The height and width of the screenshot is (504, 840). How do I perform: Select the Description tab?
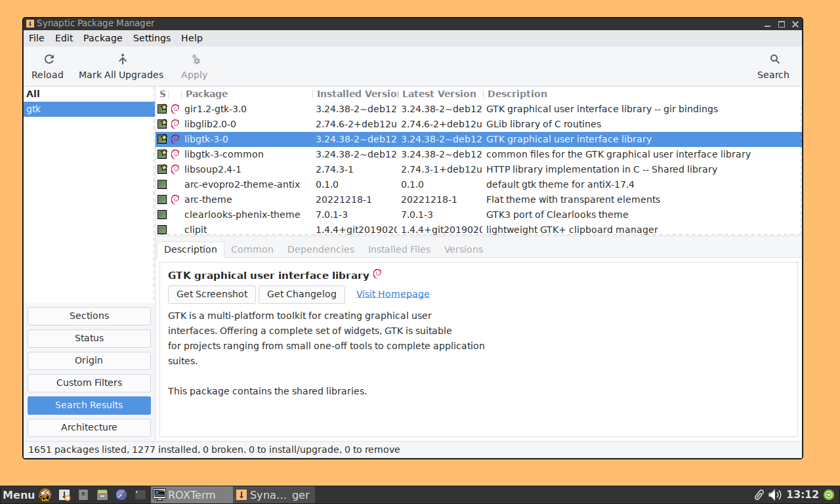click(190, 249)
